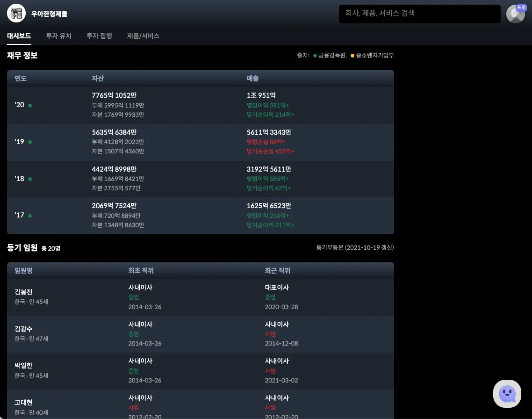532x419 pixels.
Task: Select asset value 7765억 1052만
Action: (x=114, y=95)
